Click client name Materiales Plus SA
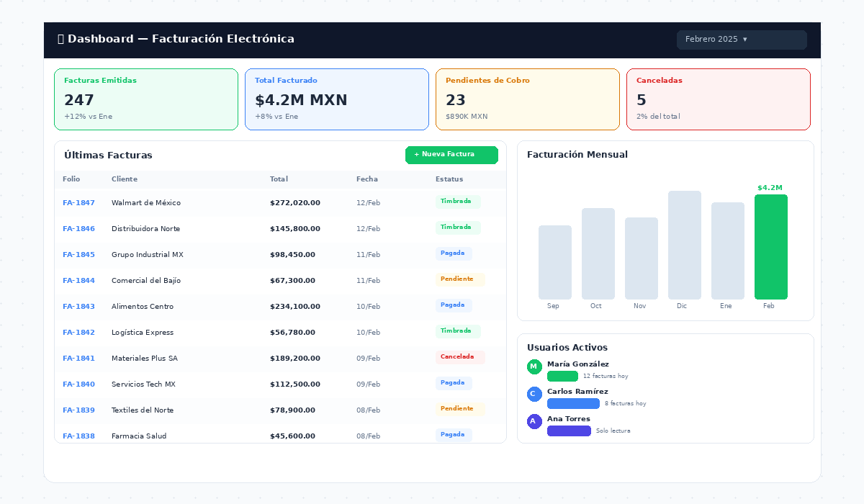Viewport: 864px width, 504px height. coord(145,359)
